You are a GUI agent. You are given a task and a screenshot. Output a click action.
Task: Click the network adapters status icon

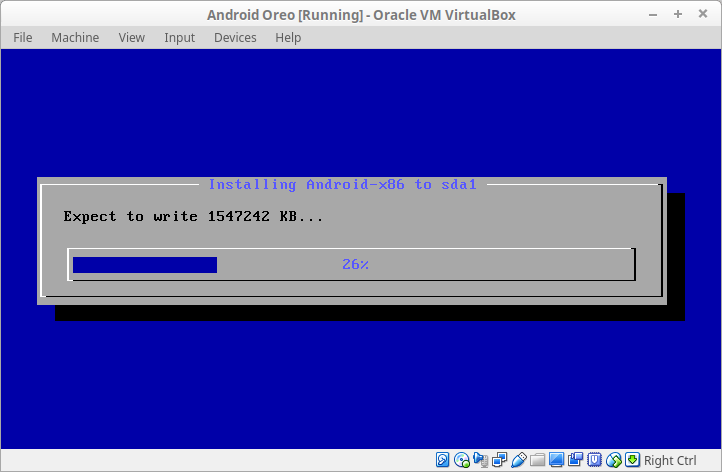[x=500, y=460]
